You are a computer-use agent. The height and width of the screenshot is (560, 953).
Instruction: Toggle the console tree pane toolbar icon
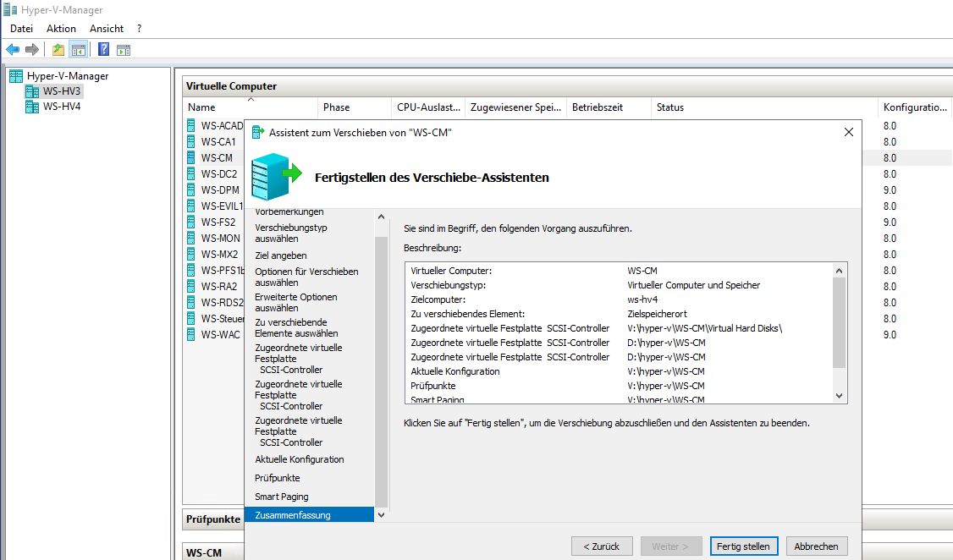click(79, 50)
